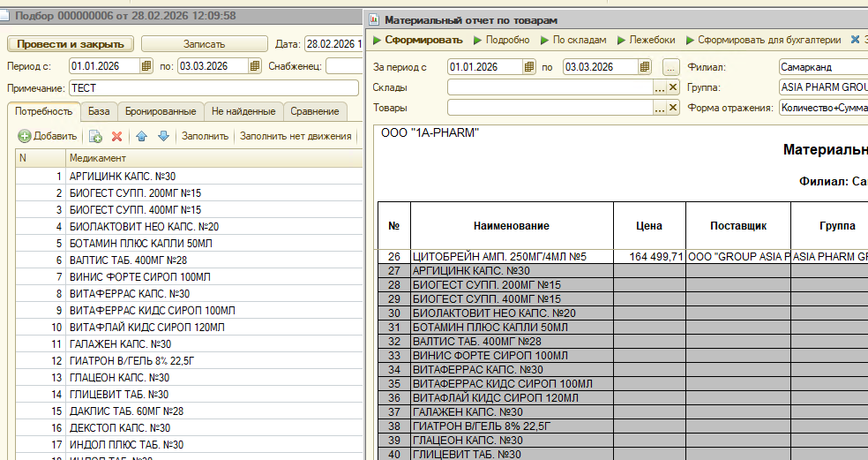The image size is (868, 460).
Task: Switch to Потребность tab
Action: point(44,111)
